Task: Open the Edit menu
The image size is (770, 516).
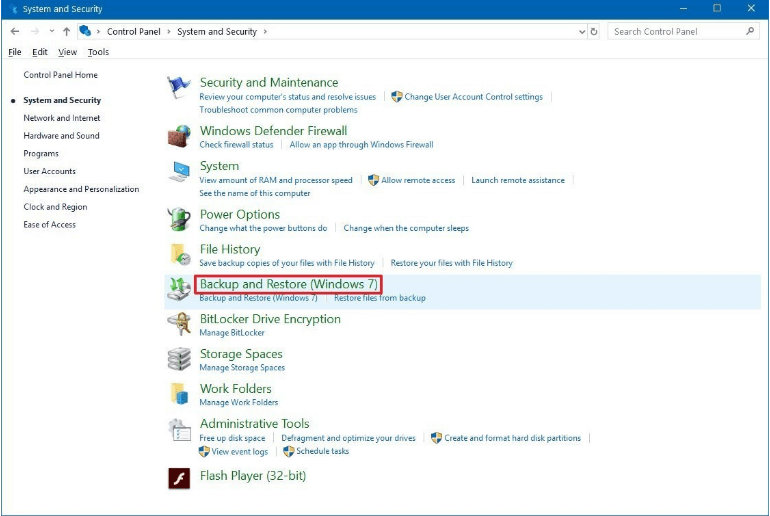Action: coord(40,52)
